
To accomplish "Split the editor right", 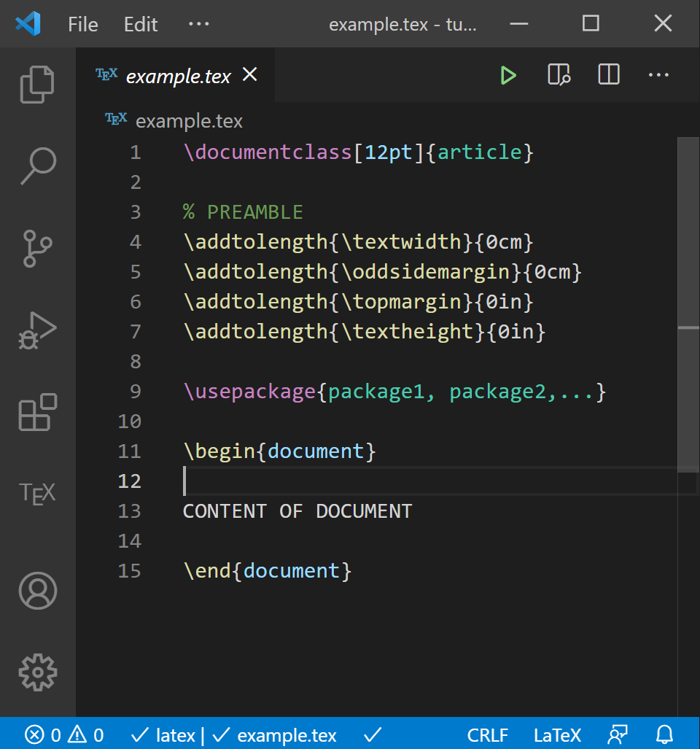I will pyautogui.click(x=609, y=75).
